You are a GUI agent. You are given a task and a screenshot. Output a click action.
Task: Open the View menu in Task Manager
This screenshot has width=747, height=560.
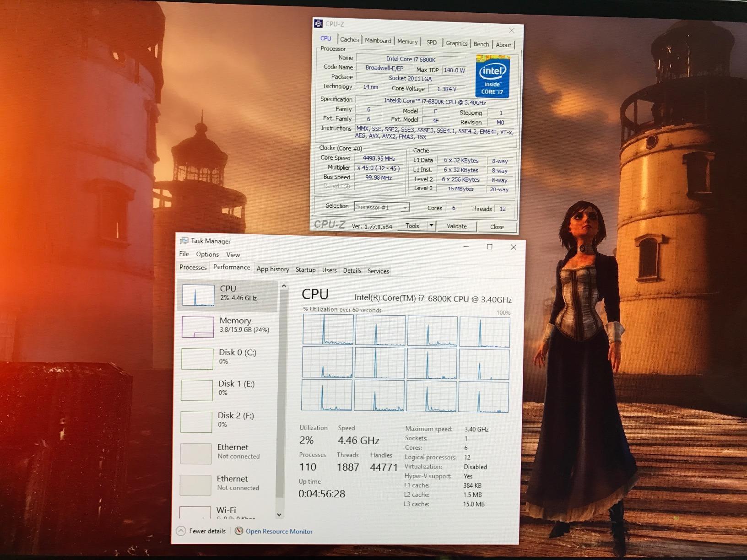(233, 255)
